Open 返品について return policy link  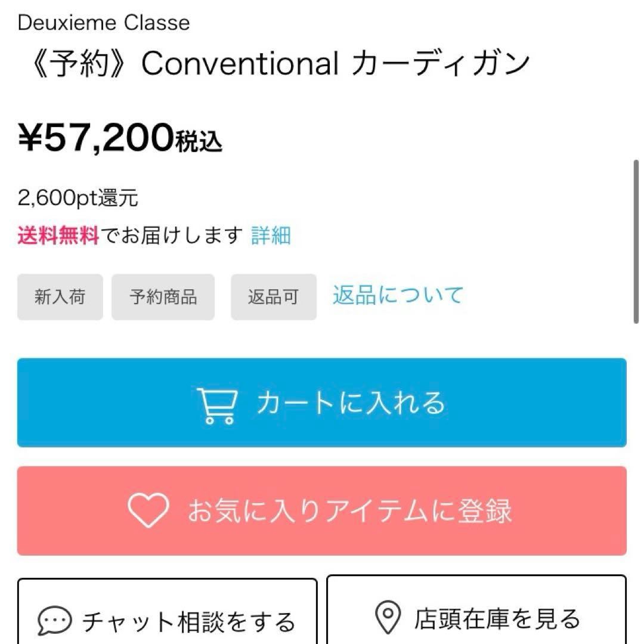398,295
